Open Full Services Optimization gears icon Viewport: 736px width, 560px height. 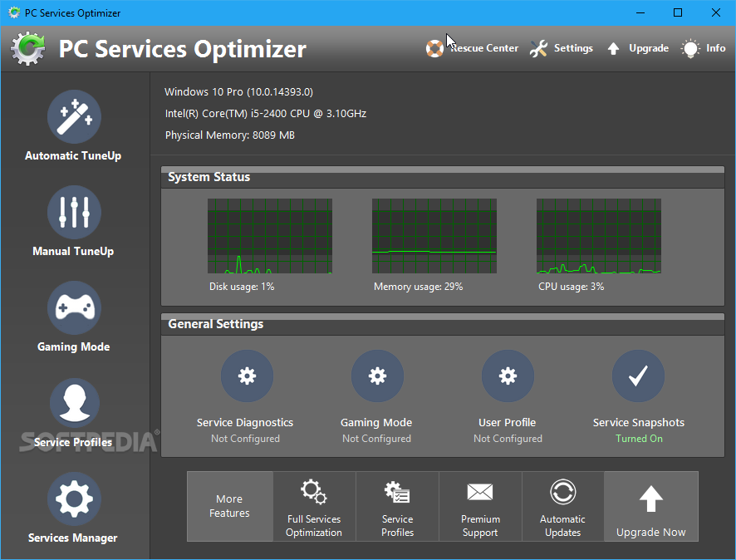[314, 492]
